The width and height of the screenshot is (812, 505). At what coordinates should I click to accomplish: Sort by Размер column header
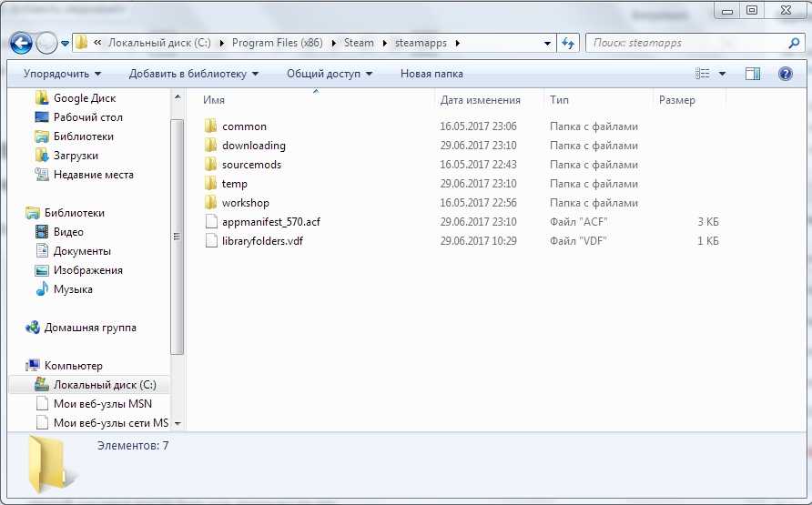pos(677,100)
